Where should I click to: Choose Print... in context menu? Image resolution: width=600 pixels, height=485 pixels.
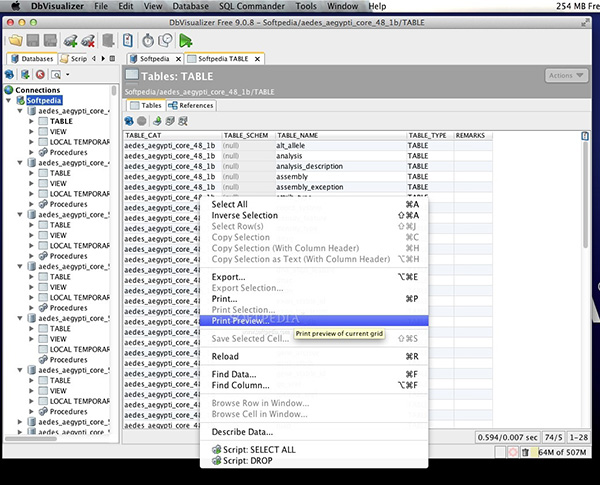point(314,299)
